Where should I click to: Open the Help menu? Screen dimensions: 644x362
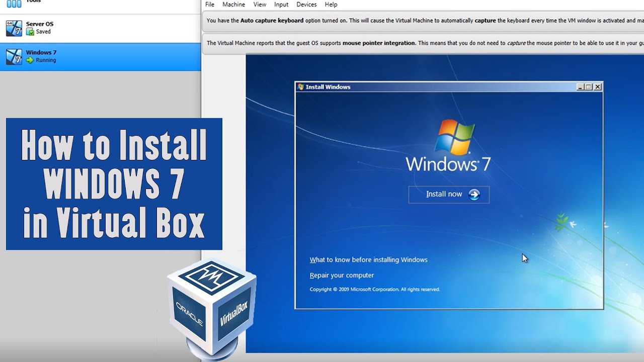pyautogui.click(x=331, y=5)
